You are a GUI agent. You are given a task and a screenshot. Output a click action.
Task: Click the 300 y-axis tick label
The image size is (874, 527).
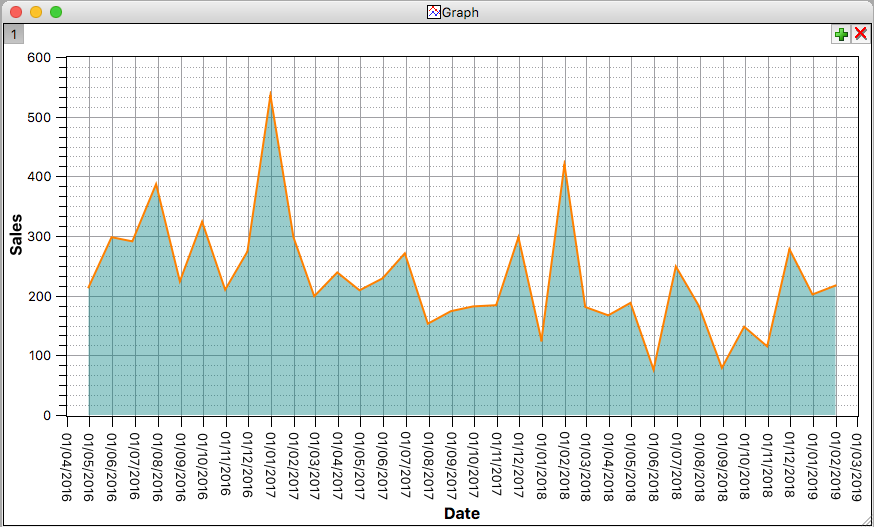click(39, 237)
